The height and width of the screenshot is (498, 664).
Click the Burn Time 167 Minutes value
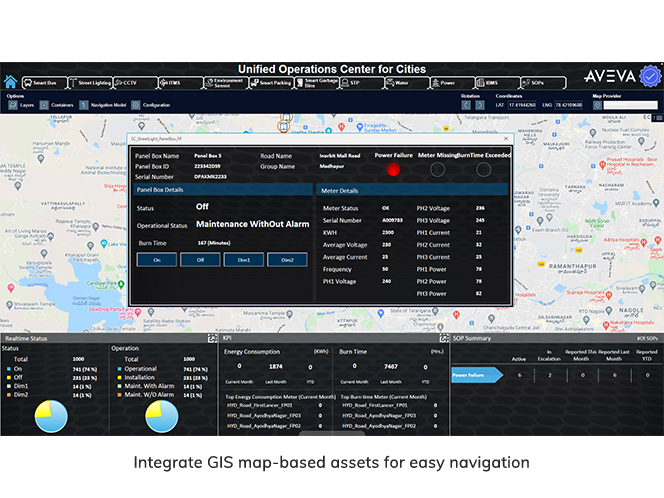pyautogui.click(x=214, y=243)
